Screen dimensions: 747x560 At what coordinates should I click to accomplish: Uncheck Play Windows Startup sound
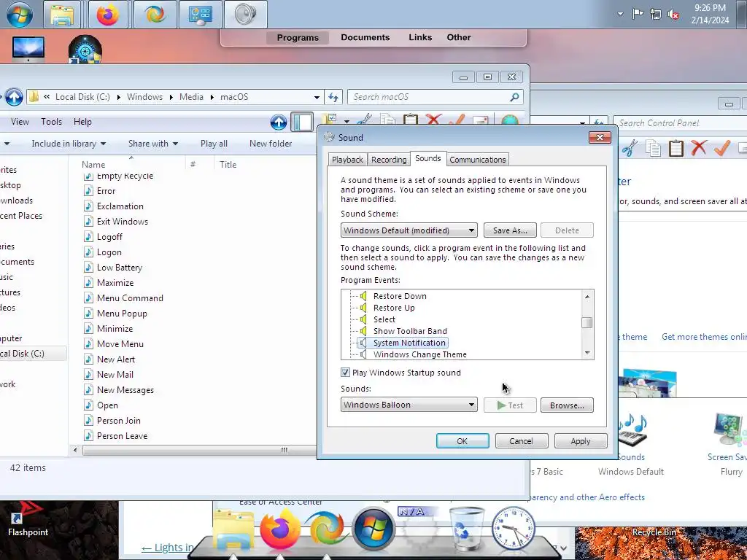click(x=345, y=373)
